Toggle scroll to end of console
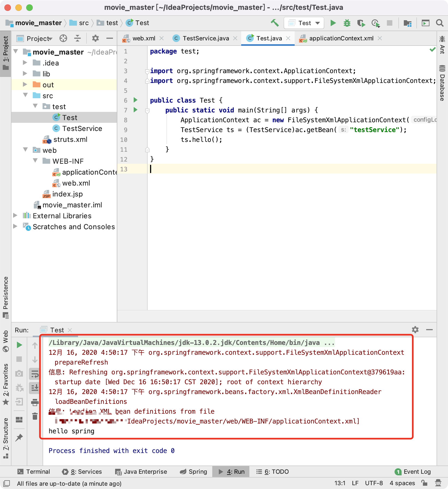The height and width of the screenshot is (489, 448). [35, 388]
